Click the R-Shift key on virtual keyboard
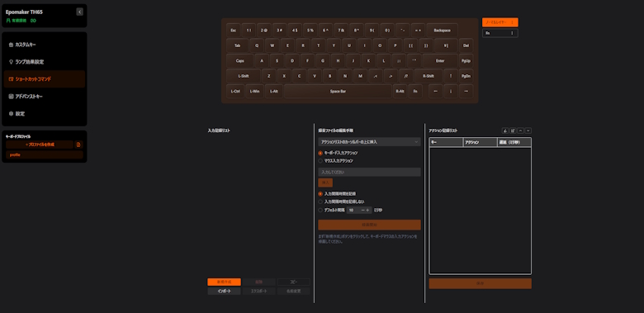 (429, 76)
